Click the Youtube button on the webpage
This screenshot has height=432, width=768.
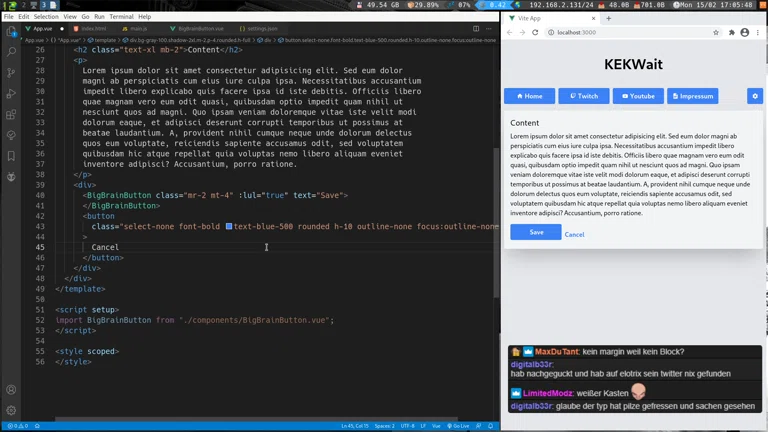pos(638,96)
